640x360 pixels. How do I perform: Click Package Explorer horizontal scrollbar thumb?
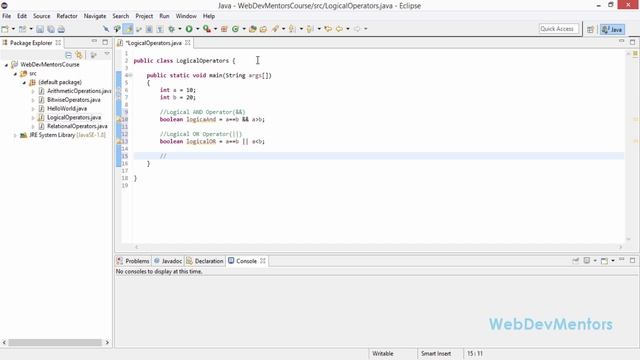click(55, 342)
